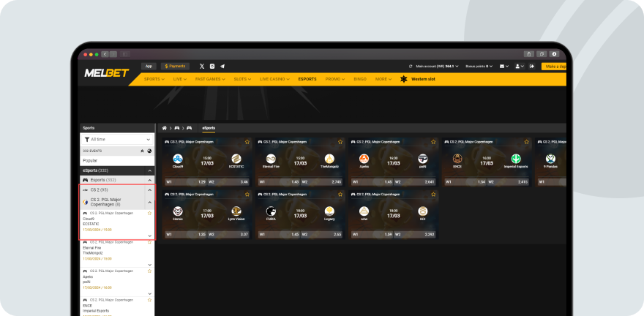Screen dimensions: 644x316
Task: Collapse the eSports (332) header section
Action: pos(149,170)
